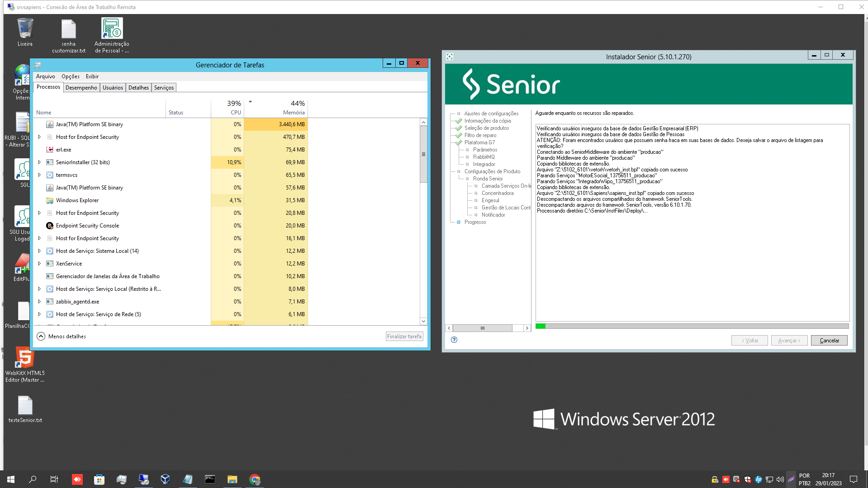This screenshot has width=868, height=488.
Task: Open the taskbar search magnifier
Action: [x=33, y=479]
